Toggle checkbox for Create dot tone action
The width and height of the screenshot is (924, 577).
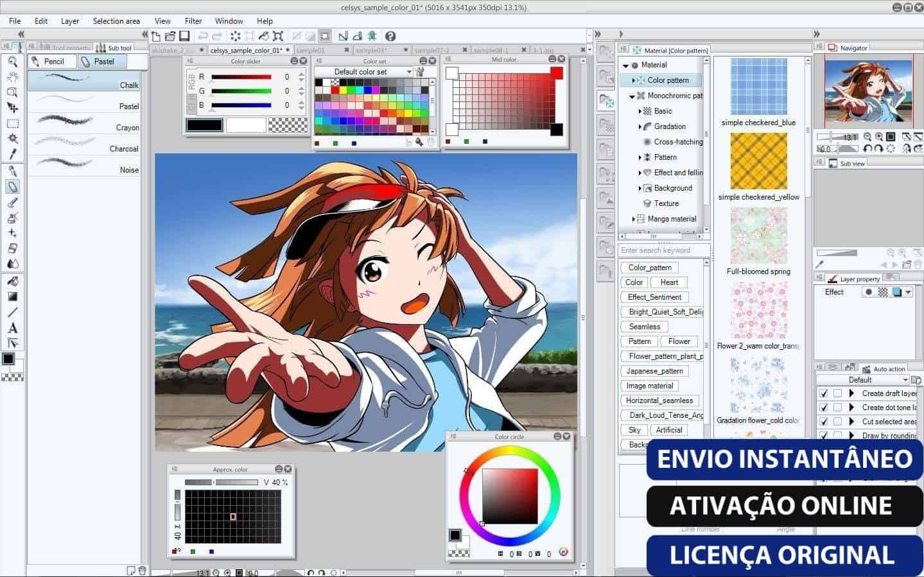(x=824, y=408)
